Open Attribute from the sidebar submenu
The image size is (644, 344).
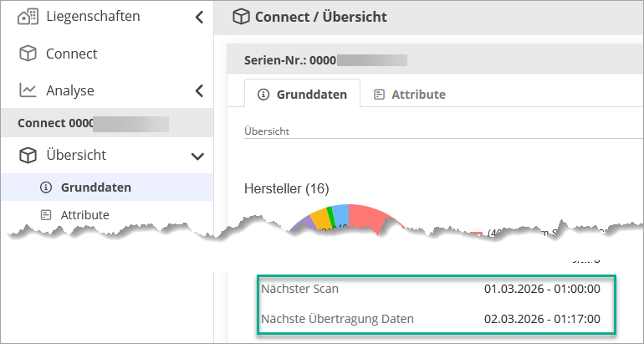(x=84, y=215)
